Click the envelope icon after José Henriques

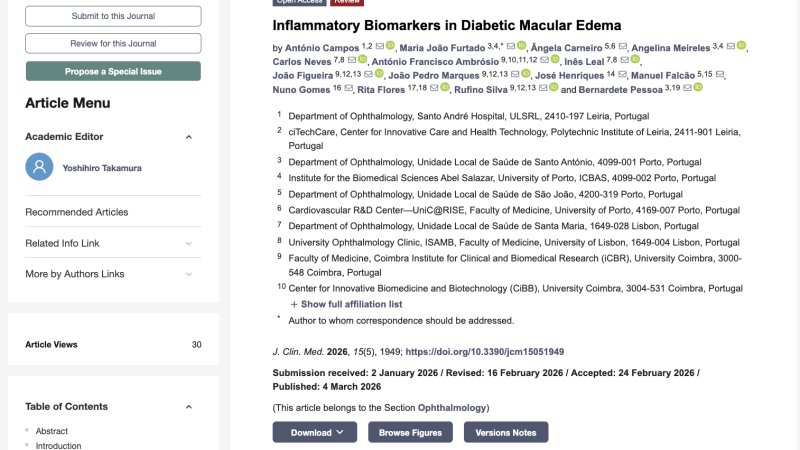(x=623, y=74)
